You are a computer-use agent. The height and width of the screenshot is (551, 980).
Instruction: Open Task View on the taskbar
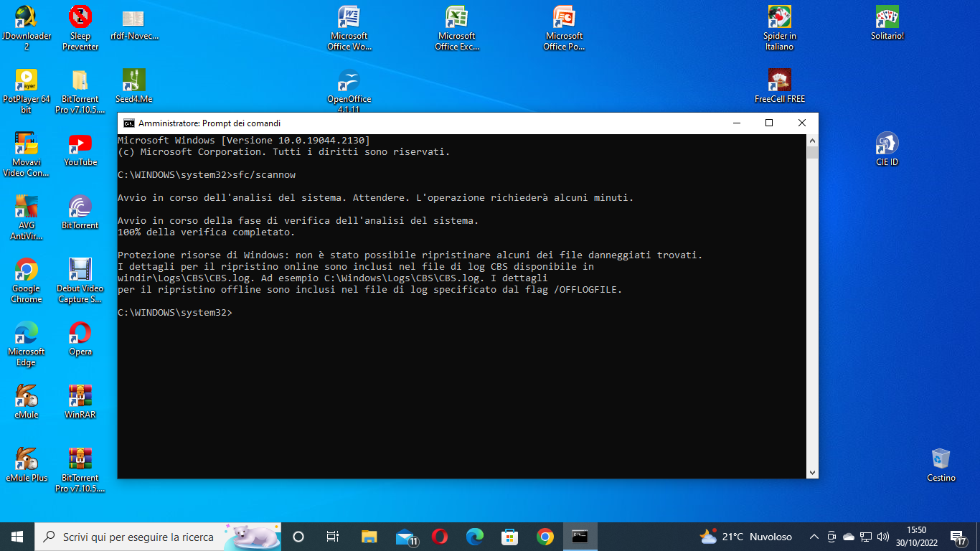333,537
